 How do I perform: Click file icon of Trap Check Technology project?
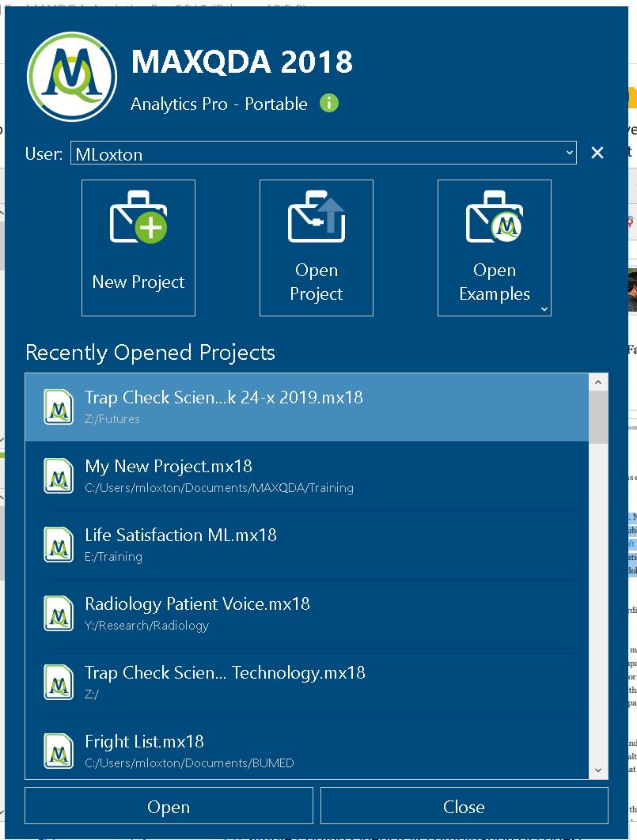pos(59,682)
